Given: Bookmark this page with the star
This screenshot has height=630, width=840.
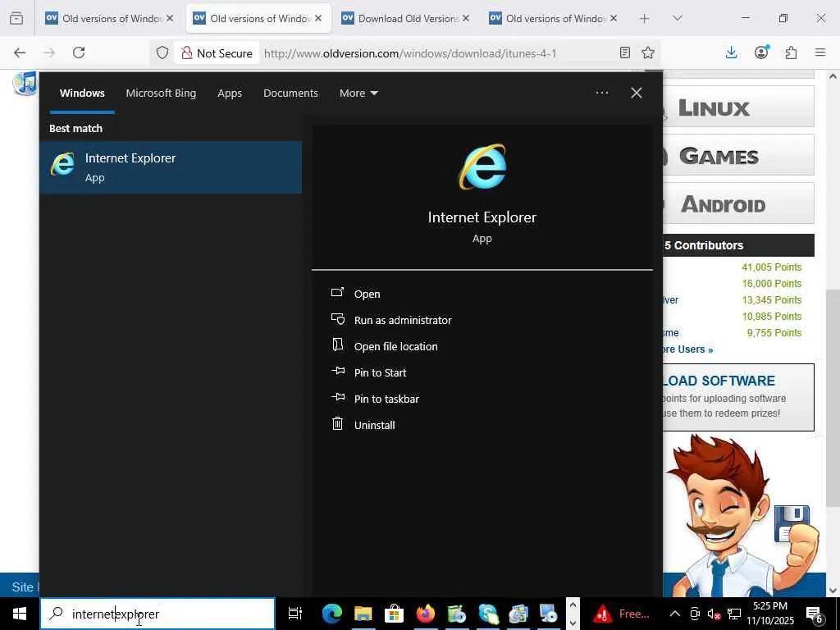Looking at the screenshot, I should [x=648, y=52].
